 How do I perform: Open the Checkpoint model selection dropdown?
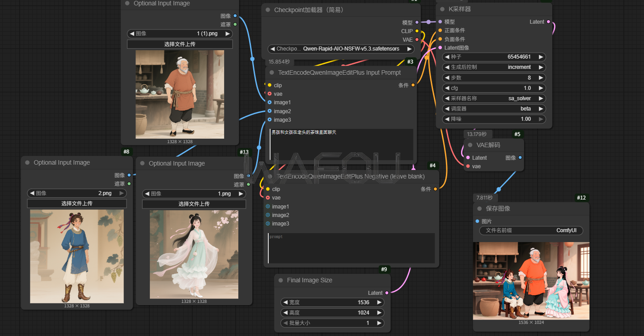[341, 49]
